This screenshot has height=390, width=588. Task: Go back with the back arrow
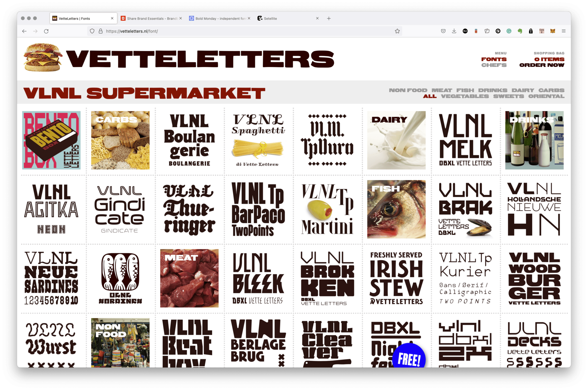[x=24, y=31]
